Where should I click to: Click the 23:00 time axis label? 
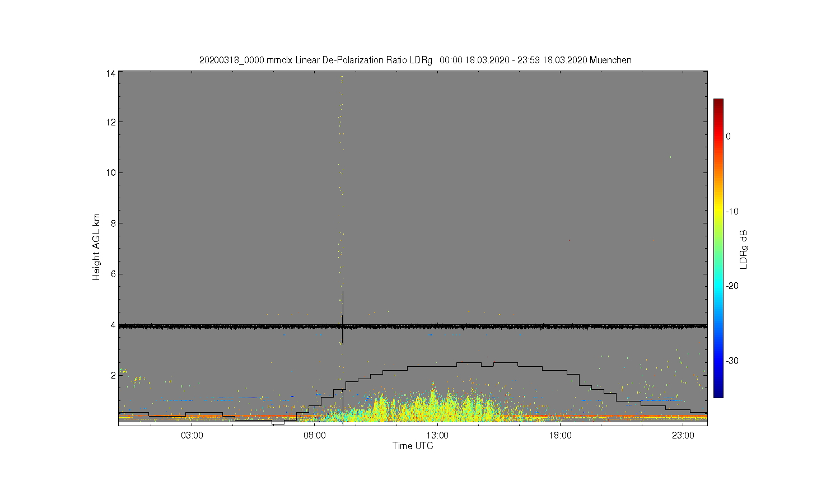pos(683,435)
